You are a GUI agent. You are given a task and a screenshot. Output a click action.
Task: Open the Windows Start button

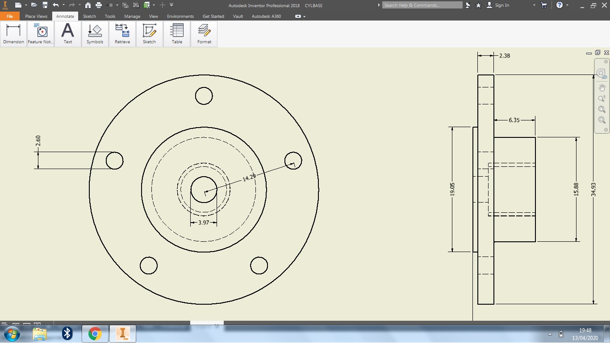pyautogui.click(x=12, y=334)
